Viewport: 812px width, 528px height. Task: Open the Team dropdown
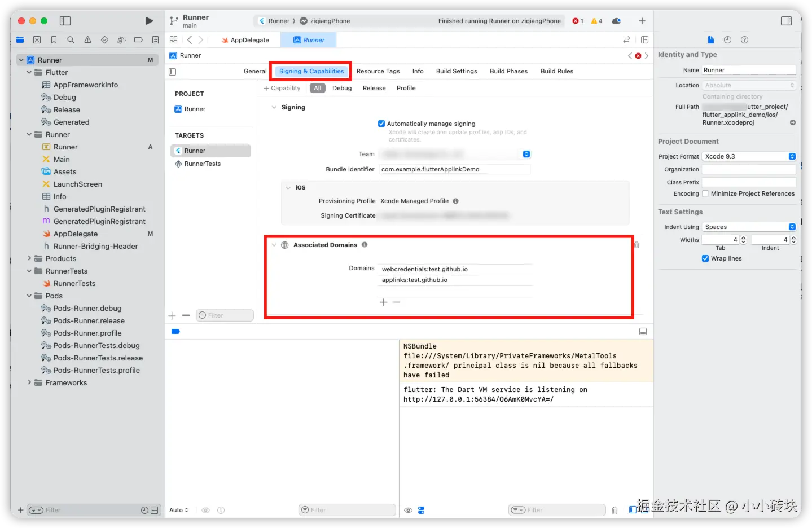(455, 154)
